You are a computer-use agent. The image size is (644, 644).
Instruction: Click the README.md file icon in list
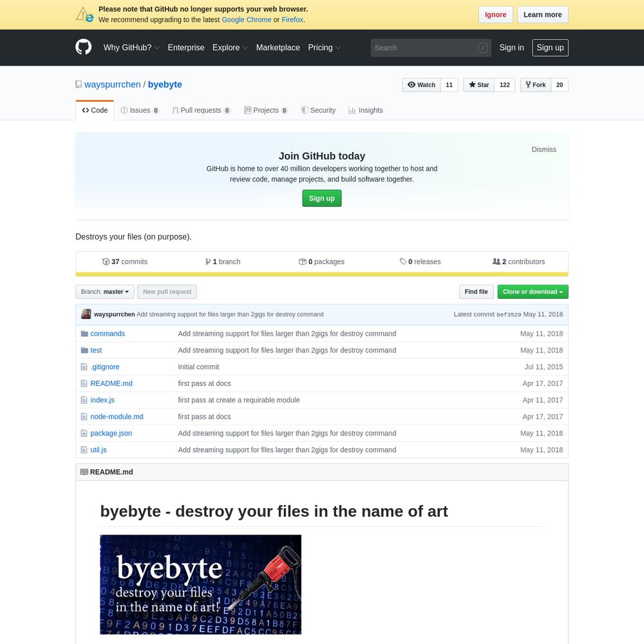pos(84,383)
